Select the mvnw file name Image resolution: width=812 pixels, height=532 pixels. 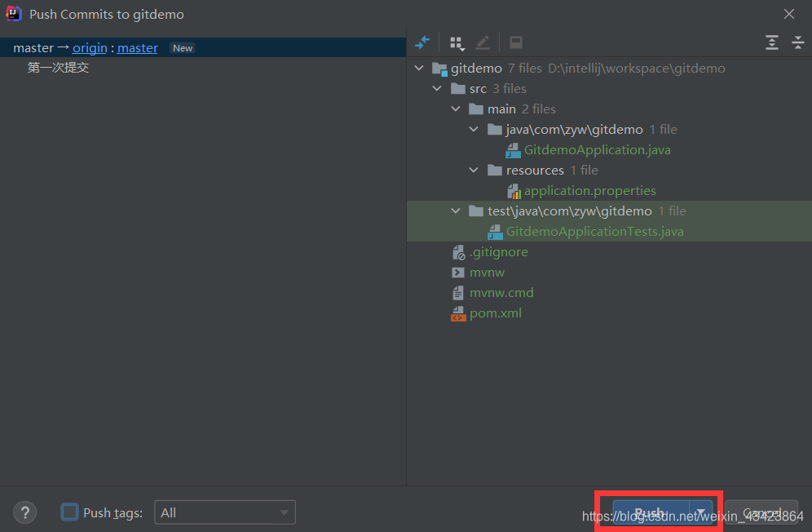coord(487,273)
